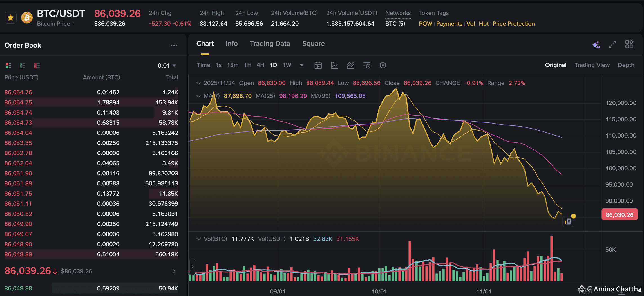Open the AI assistant sparkle icon
This screenshot has width=644, height=296.
pos(596,44)
